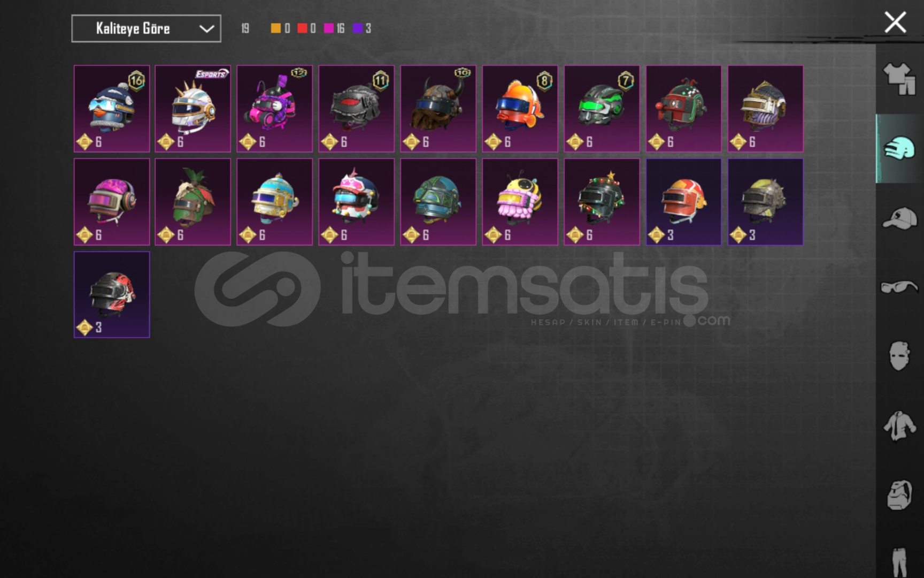The height and width of the screenshot is (578, 924).
Task: Select the jacket category icon
Action: (899, 426)
